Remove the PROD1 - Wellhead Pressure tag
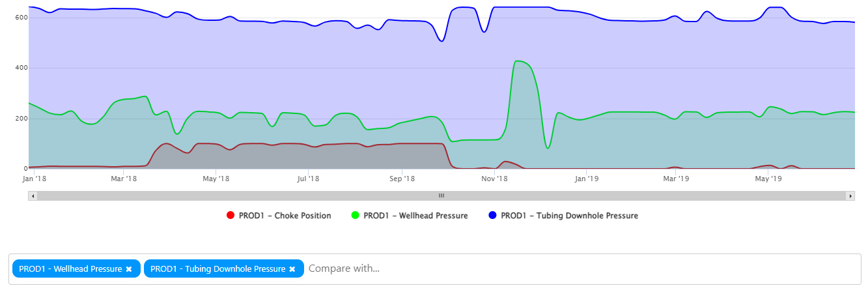This screenshot has width=868, height=290. (x=129, y=269)
